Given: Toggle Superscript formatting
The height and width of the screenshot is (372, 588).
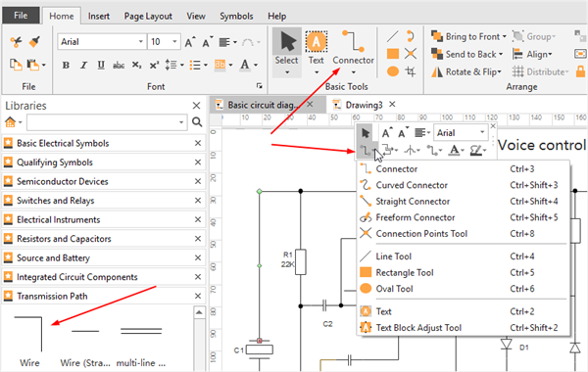Looking at the screenshot, I should pyautogui.click(x=154, y=66).
